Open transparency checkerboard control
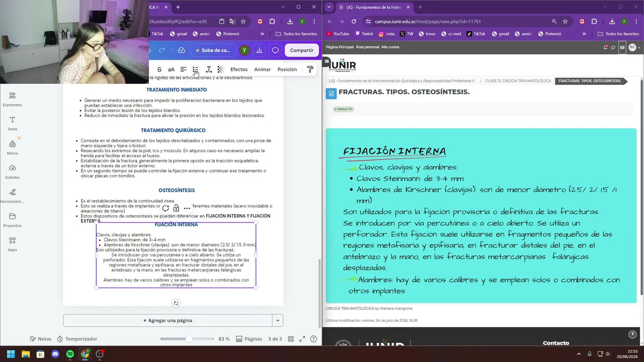This screenshot has height=362, width=644. coord(220,69)
